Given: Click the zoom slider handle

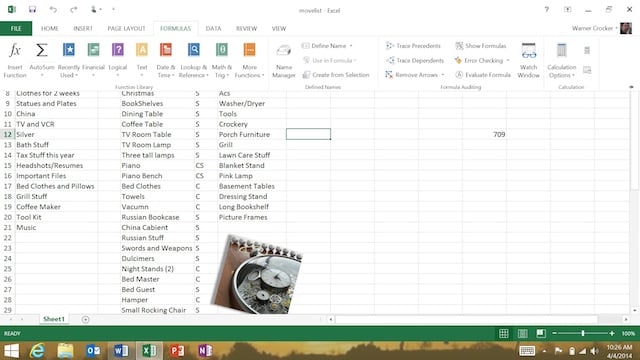Looking at the screenshot, I should coord(583,333).
